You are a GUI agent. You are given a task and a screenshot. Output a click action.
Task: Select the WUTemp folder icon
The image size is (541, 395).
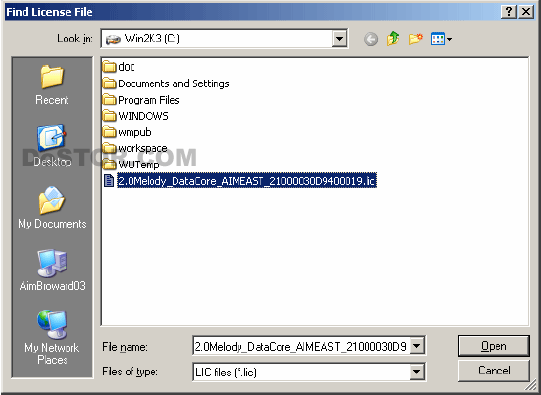click(x=109, y=164)
